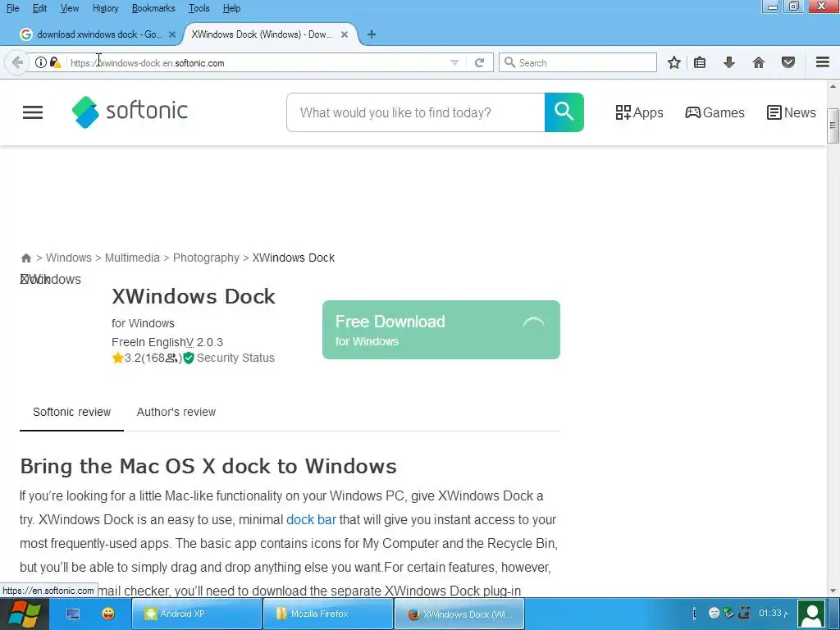Click the Softonic search input field
This screenshot has height=630, width=840.
click(x=416, y=112)
